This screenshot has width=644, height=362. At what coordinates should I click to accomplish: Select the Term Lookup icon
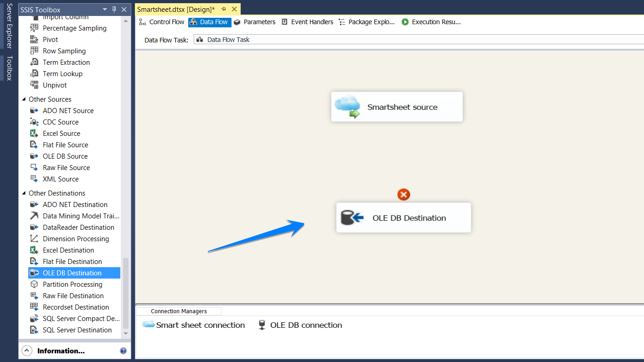[34, 73]
